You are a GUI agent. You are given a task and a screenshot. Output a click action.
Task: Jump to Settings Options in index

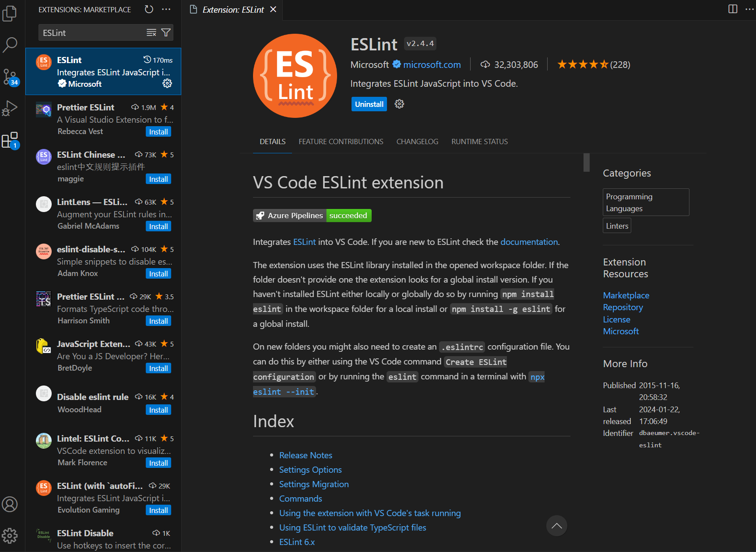click(x=310, y=470)
